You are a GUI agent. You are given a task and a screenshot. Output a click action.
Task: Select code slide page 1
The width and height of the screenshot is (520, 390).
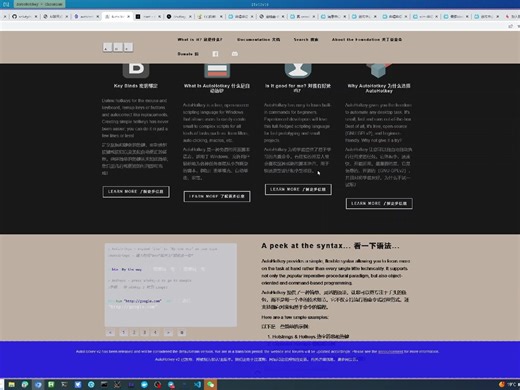click(x=123, y=332)
